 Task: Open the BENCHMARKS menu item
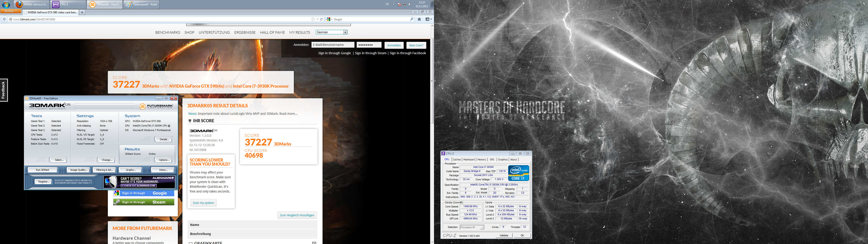pyautogui.click(x=167, y=32)
